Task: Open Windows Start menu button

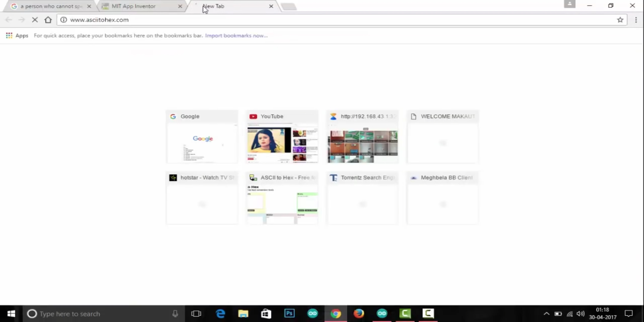Action: [x=11, y=313]
